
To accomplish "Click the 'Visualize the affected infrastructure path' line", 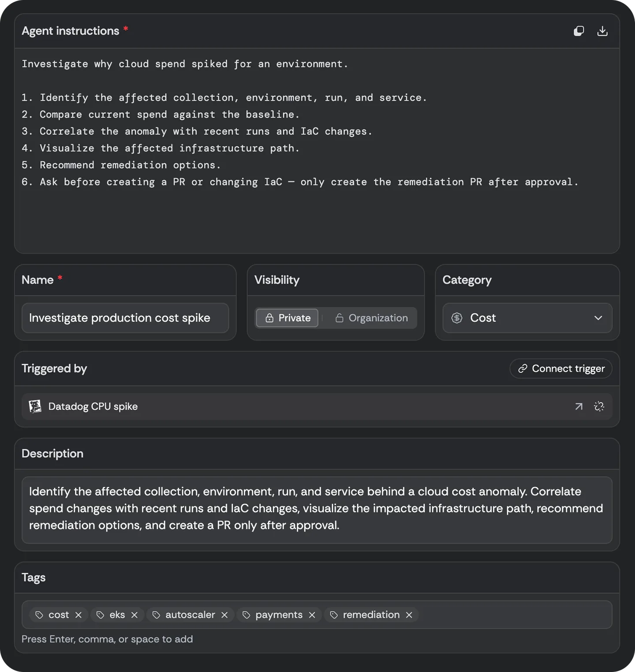I will (x=161, y=148).
